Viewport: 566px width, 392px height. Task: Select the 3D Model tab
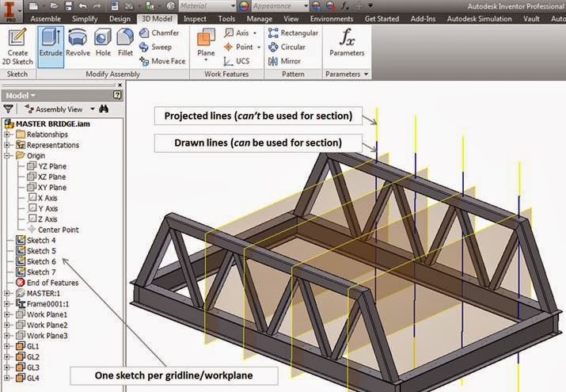tap(157, 19)
